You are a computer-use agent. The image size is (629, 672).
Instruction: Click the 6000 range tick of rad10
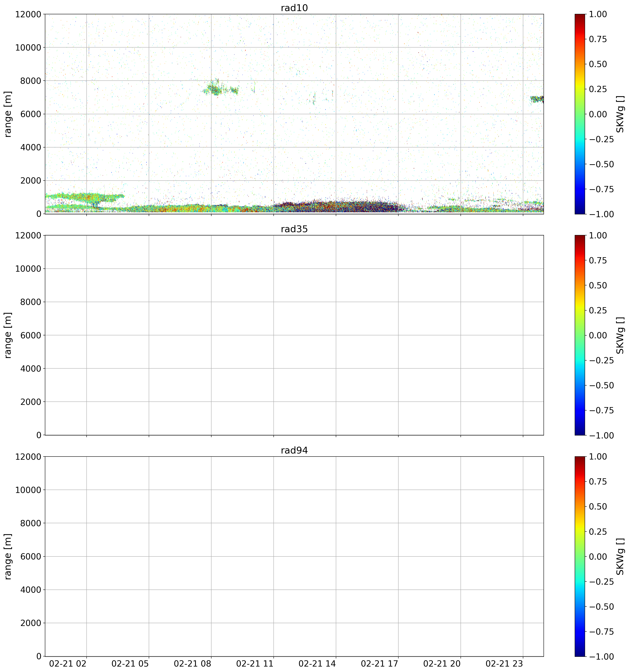31,114
